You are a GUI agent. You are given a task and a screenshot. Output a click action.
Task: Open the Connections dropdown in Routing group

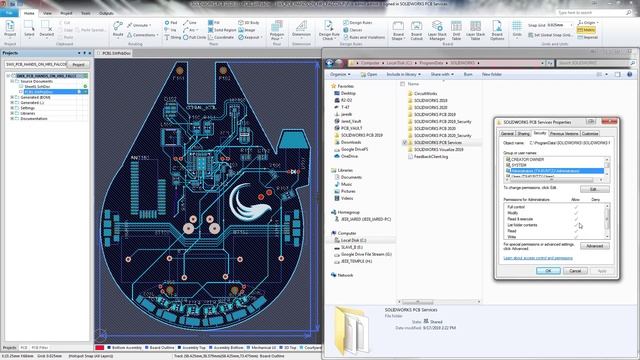pyautogui.click(x=142, y=35)
